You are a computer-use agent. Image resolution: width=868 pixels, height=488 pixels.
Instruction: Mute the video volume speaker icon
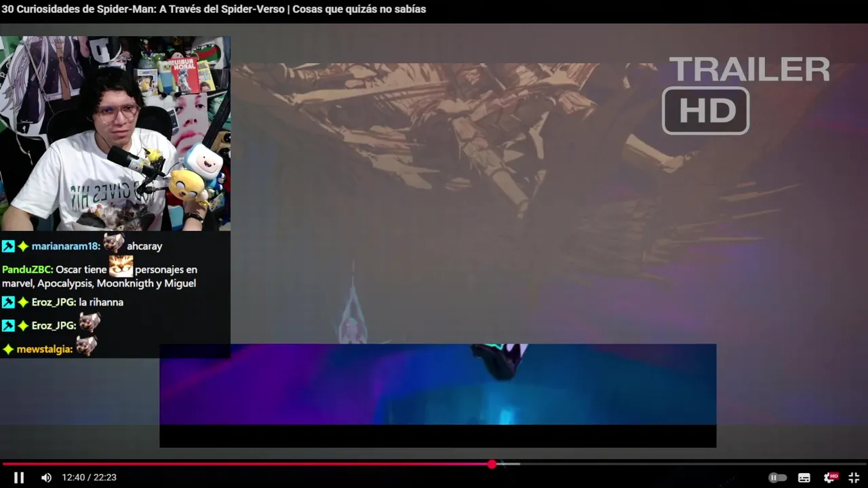click(46, 478)
